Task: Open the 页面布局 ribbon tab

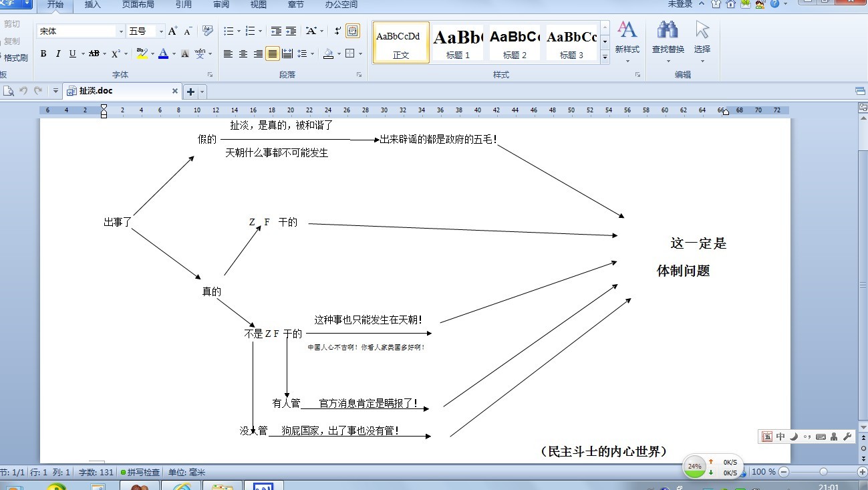Action: 138,5
